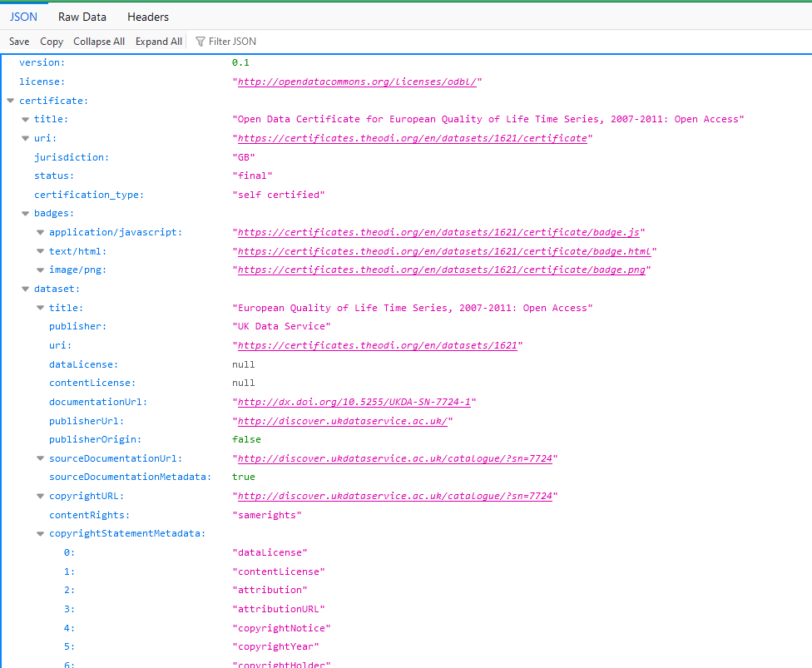
Task: Open the opendatacommons odbl license link
Action: tap(358, 82)
